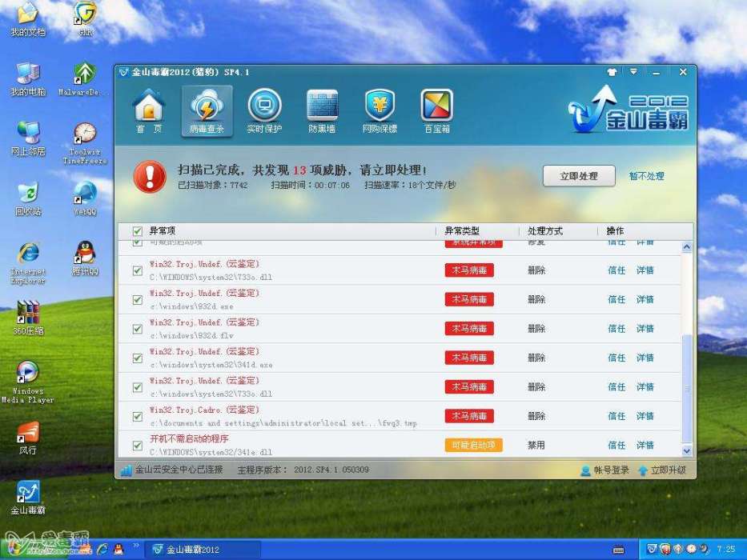Open the title bar main menu arrow
Image resolution: width=747 pixels, height=560 pixels.
633,72
